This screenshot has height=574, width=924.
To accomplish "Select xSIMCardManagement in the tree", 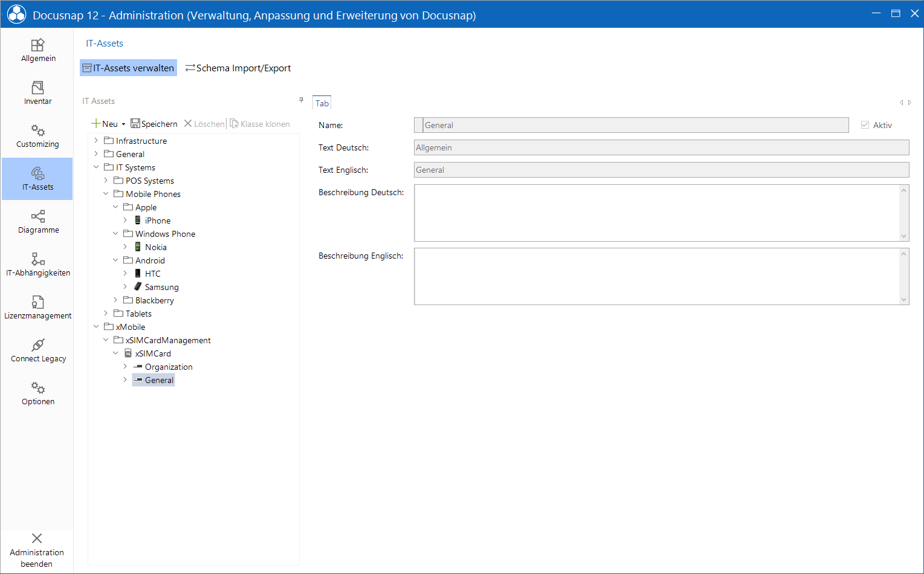I will click(x=168, y=340).
